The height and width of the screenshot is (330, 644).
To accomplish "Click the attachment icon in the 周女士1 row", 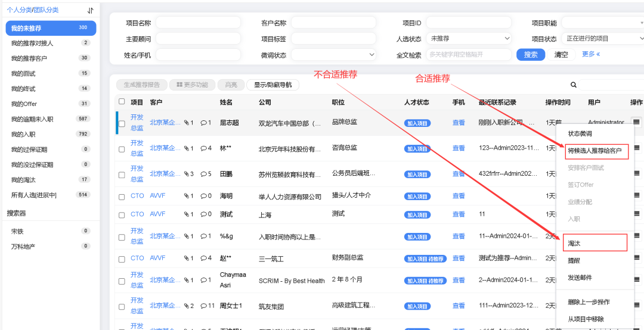I will tap(187, 306).
